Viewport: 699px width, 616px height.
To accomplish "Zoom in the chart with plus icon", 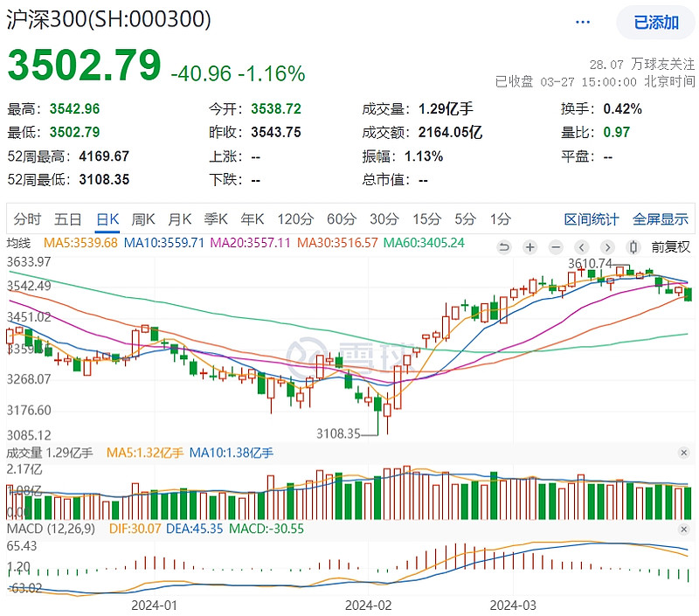I will [x=530, y=247].
